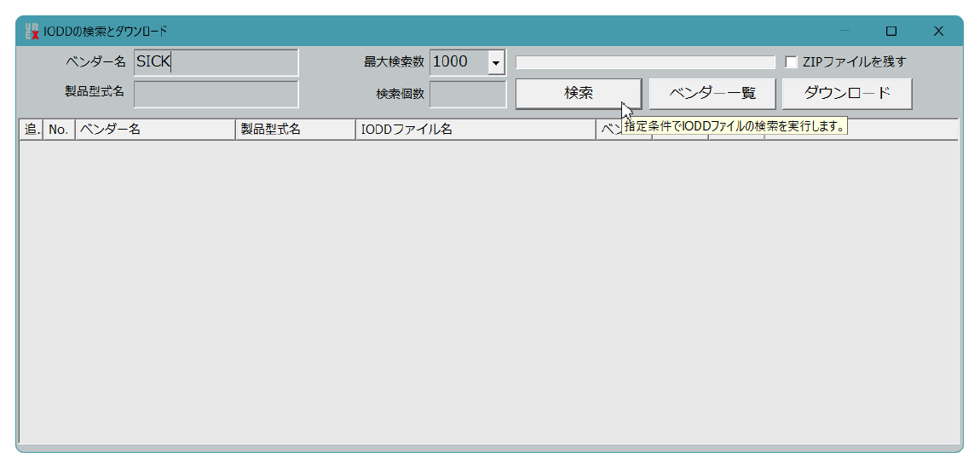This screenshot has height=469, width=980.
Task: Open the 最大検索数 dropdown arrow
Action: 496,62
